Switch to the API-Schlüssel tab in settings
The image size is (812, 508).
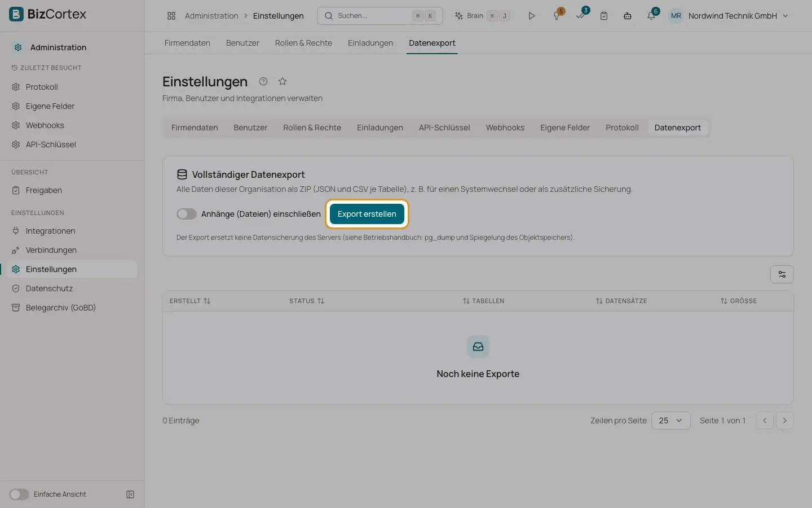coord(444,128)
